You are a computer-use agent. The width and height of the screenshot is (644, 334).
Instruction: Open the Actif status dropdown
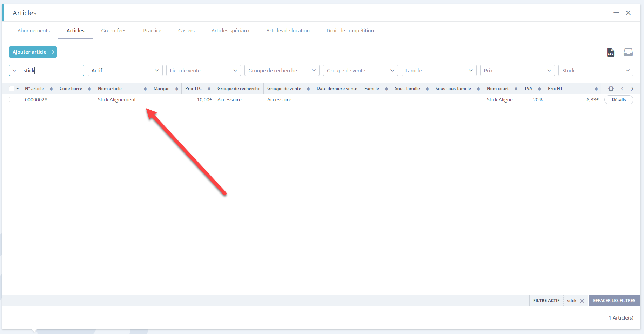[x=125, y=70]
